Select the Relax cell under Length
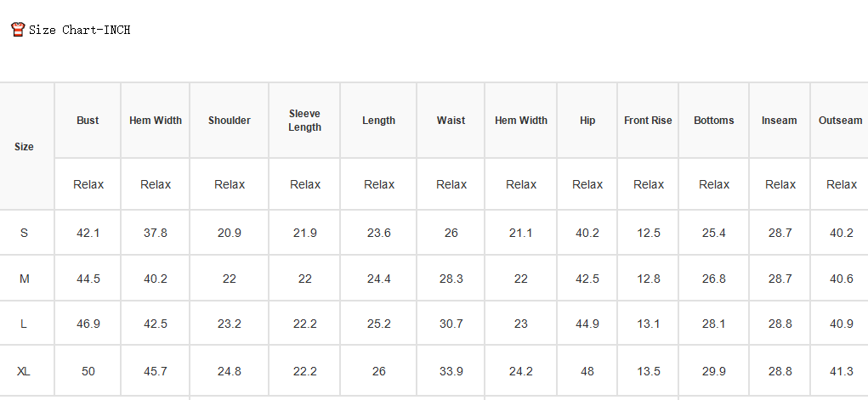This screenshot has height=400, width=868. pyautogui.click(x=379, y=184)
